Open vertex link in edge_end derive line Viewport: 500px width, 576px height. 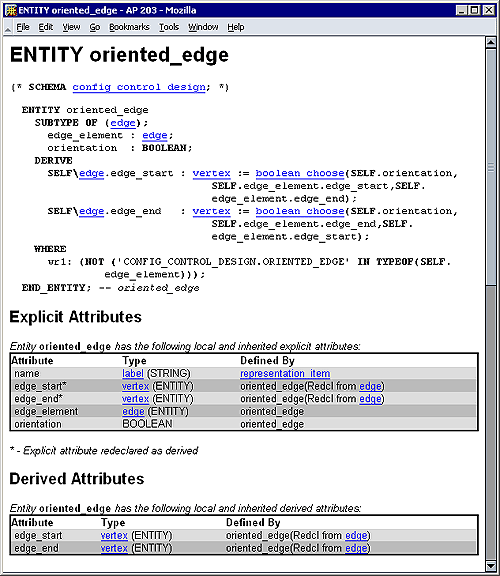point(212,211)
